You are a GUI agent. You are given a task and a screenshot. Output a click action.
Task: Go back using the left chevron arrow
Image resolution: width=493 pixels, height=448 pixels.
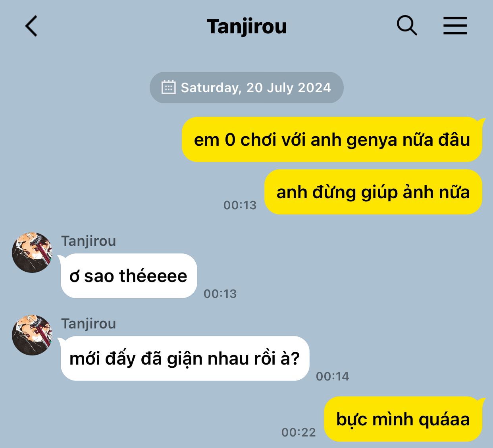point(31,26)
